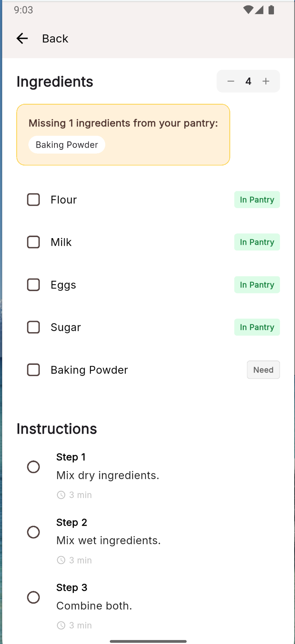
Task: Check the Milk ingredient checkbox
Action: click(x=33, y=242)
